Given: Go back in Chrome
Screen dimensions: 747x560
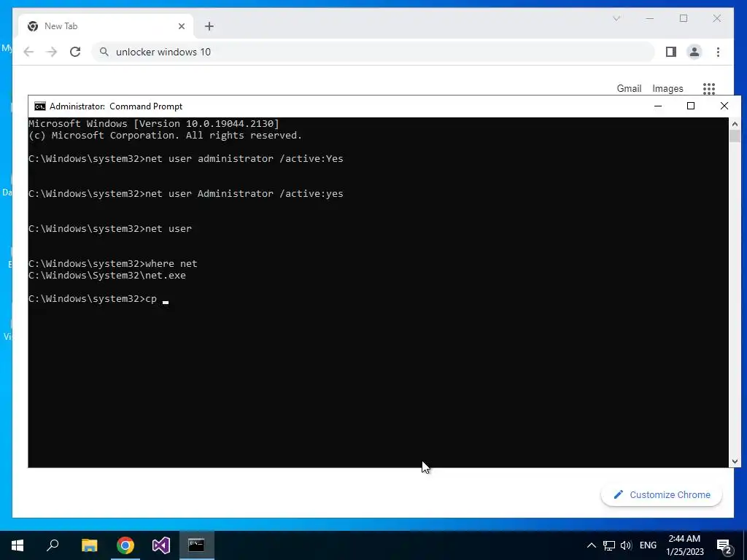Looking at the screenshot, I should 28,52.
